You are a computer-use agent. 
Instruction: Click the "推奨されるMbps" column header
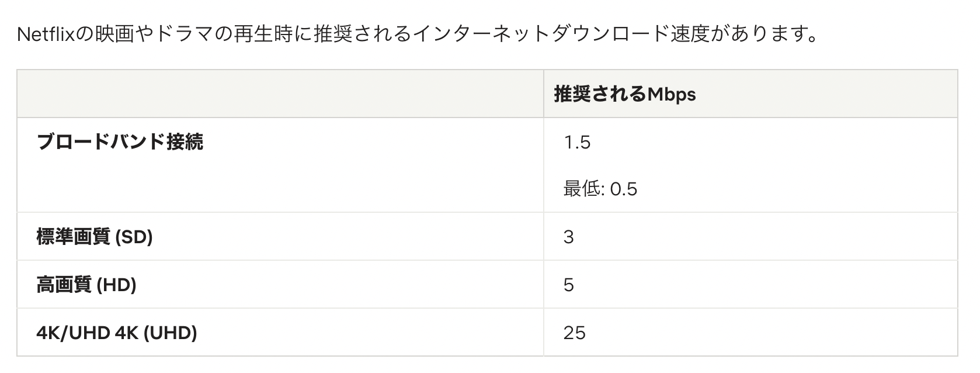point(624,94)
